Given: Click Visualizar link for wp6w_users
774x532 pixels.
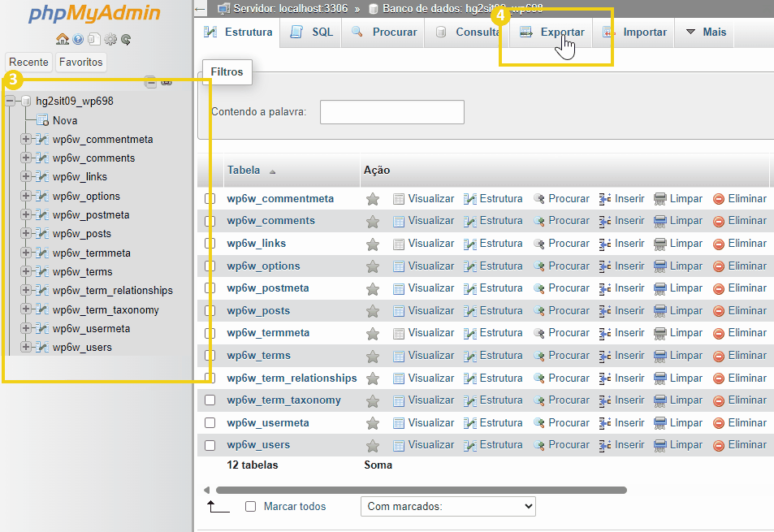Looking at the screenshot, I should coord(431,445).
